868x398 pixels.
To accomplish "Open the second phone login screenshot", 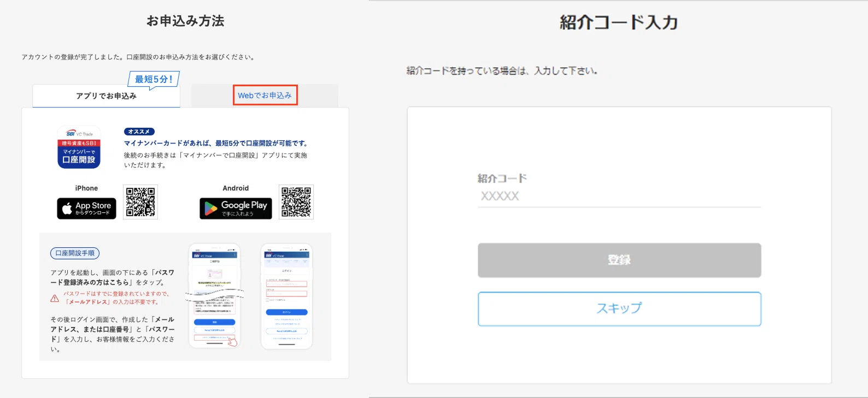I will tap(286, 296).
